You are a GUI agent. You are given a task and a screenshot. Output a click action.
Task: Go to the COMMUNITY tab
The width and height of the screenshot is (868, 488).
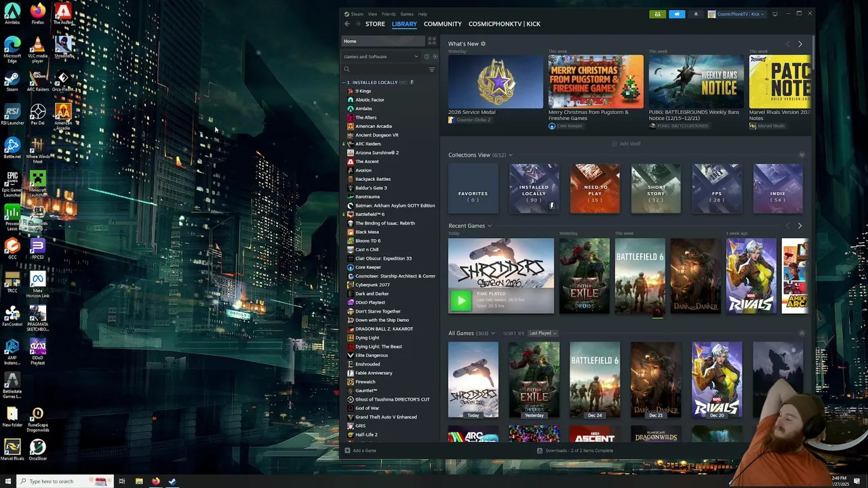443,24
